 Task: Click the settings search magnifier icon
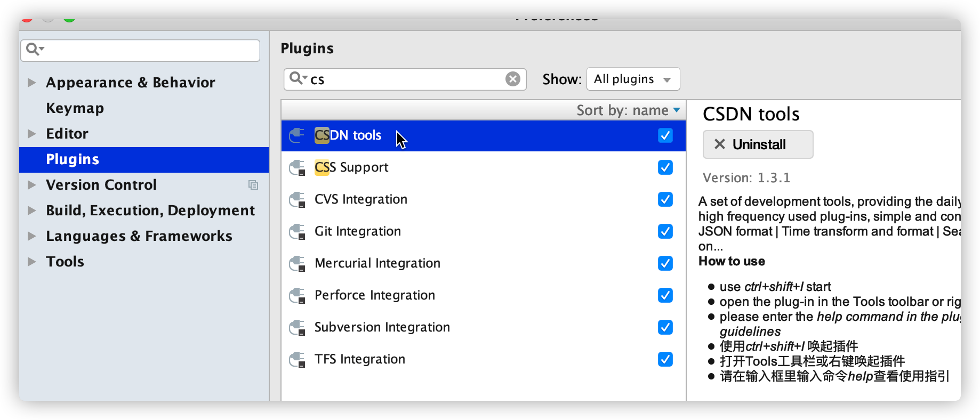click(35, 50)
